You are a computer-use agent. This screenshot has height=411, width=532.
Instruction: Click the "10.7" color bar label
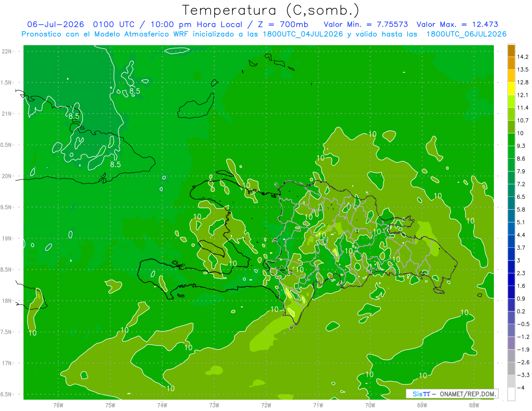(523, 121)
